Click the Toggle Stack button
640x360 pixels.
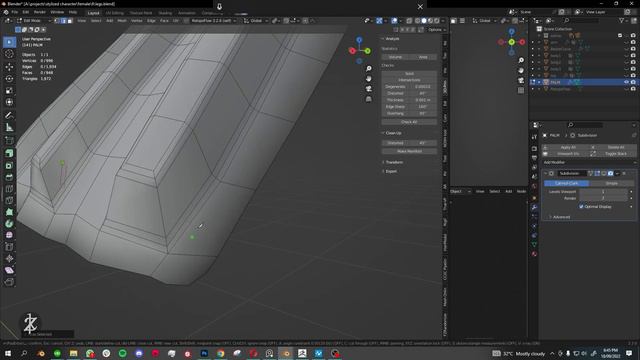(616, 154)
